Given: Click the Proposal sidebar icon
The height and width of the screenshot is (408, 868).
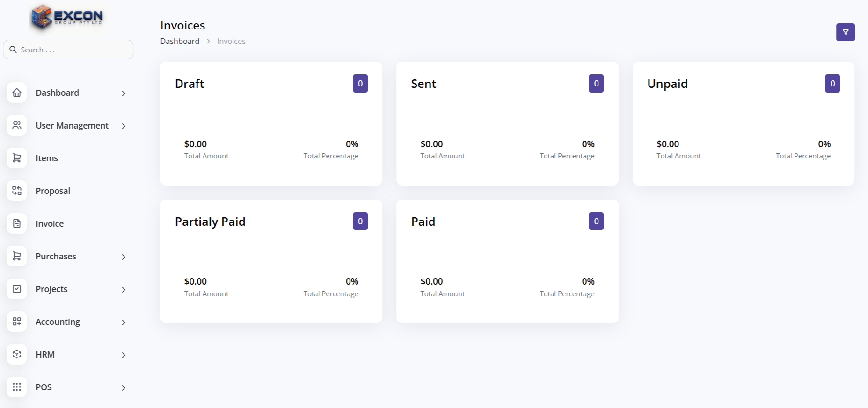Looking at the screenshot, I should tap(17, 191).
